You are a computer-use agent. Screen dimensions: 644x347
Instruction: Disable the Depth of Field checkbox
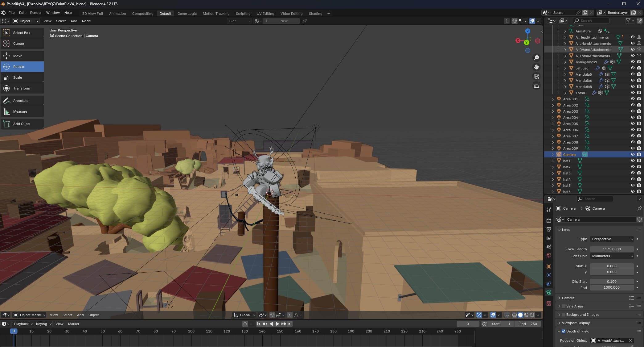(x=564, y=331)
